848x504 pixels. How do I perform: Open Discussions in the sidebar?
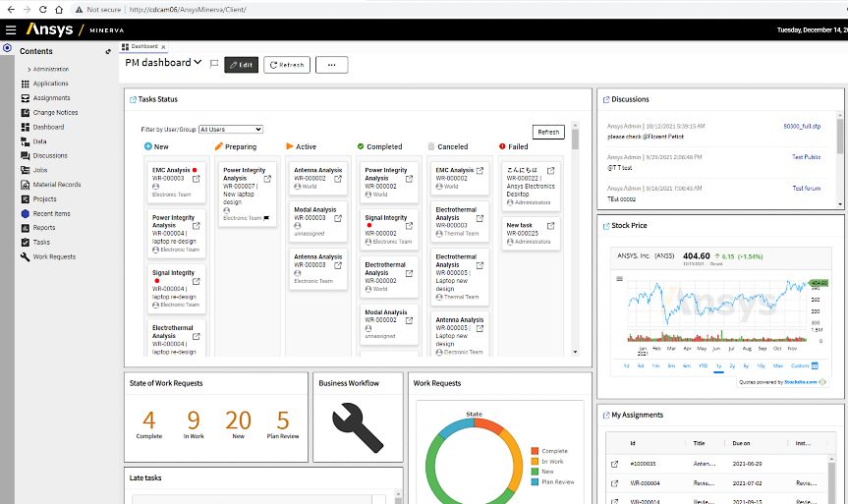click(50, 156)
